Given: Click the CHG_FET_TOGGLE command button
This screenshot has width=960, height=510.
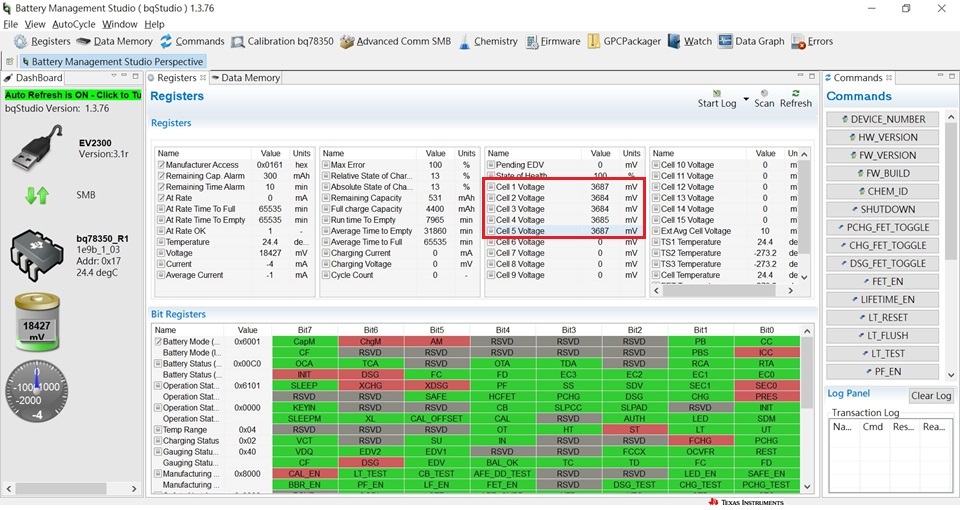Looking at the screenshot, I should [x=882, y=246].
